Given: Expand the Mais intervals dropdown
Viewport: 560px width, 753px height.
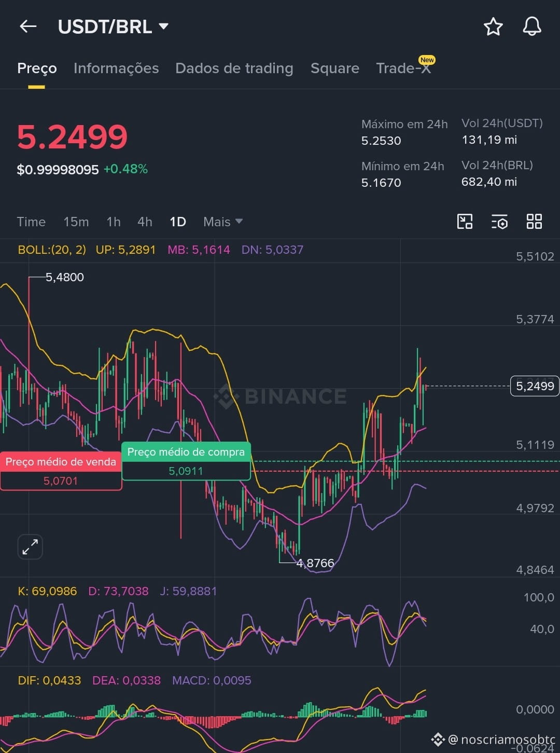Looking at the screenshot, I should point(223,222).
